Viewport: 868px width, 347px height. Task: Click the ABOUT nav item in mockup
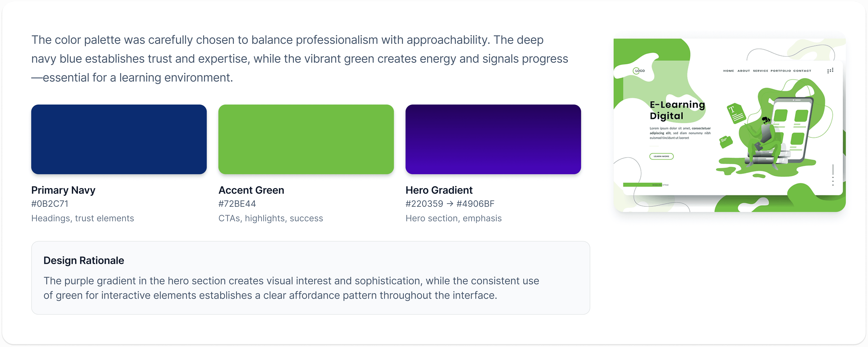(744, 71)
